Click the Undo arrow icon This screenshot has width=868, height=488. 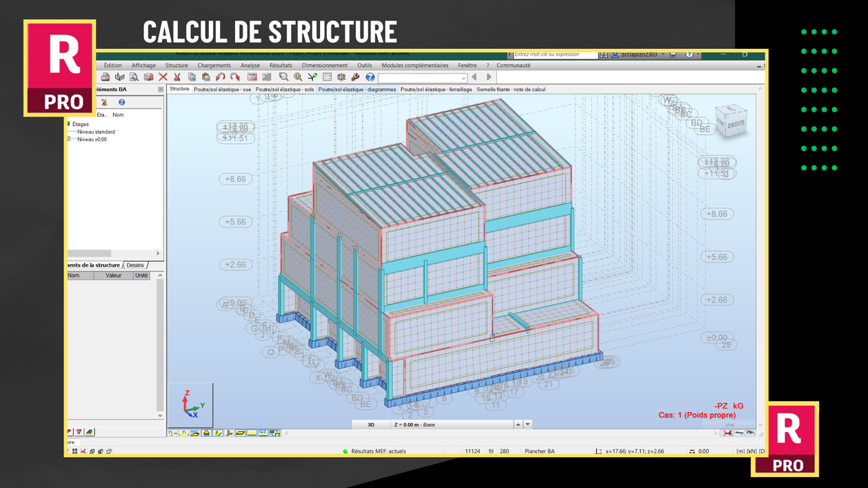(x=221, y=77)
